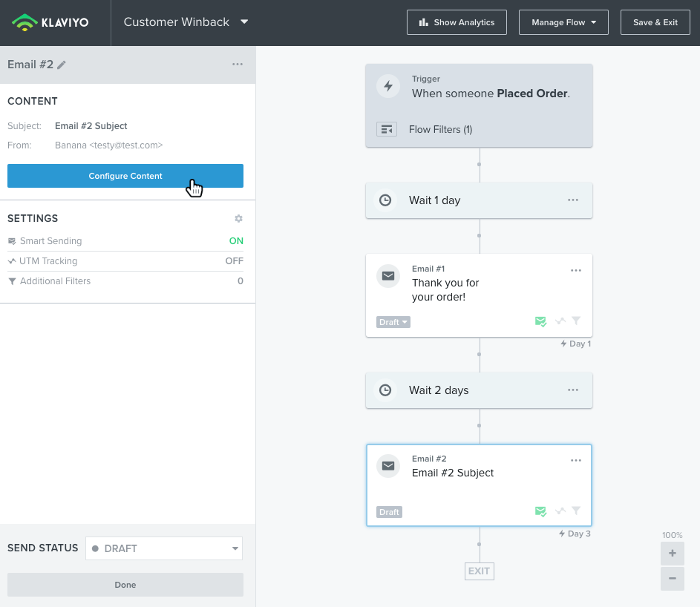
Task: Click the bar chart icon in Show Analytics
Action: (x=424, y=22)
